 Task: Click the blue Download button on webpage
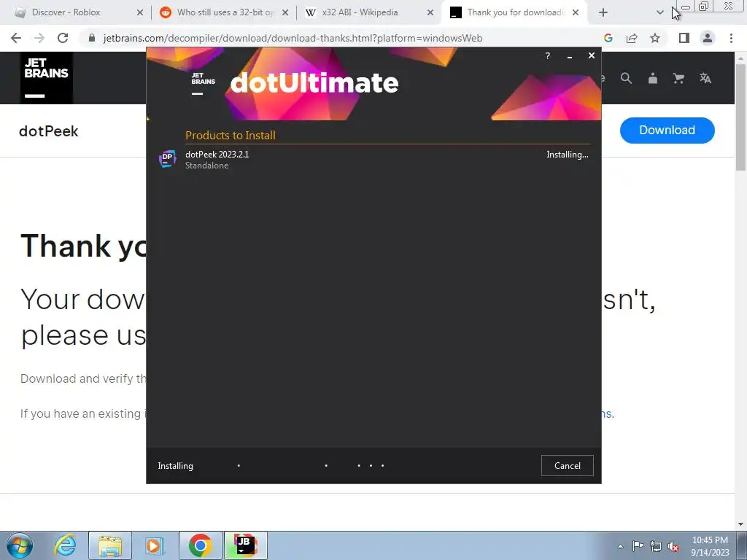pyautogui.click(x=667, y=130)
